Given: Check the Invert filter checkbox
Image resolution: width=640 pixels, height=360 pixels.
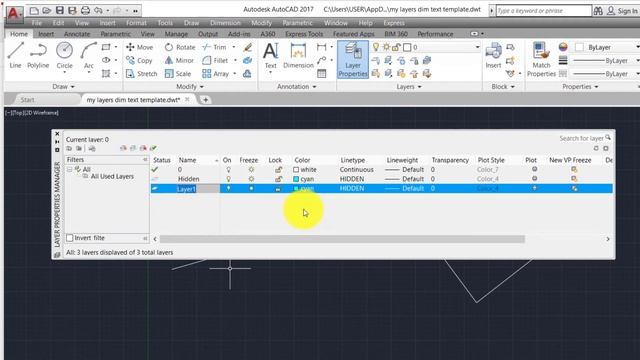Looking at the screenshot, I should click(70, 238).
